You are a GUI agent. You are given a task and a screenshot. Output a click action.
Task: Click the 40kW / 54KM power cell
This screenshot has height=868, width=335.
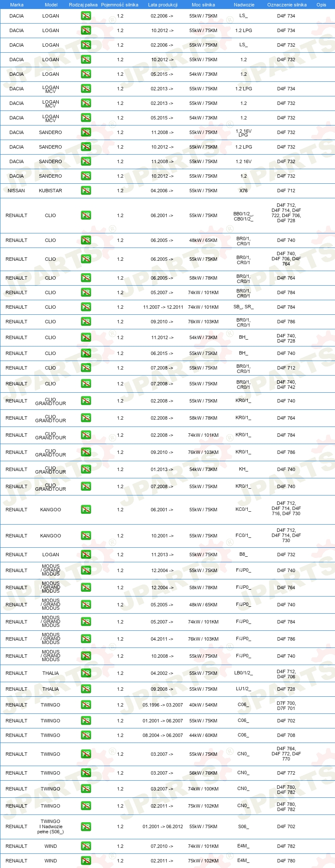(203, 705)
